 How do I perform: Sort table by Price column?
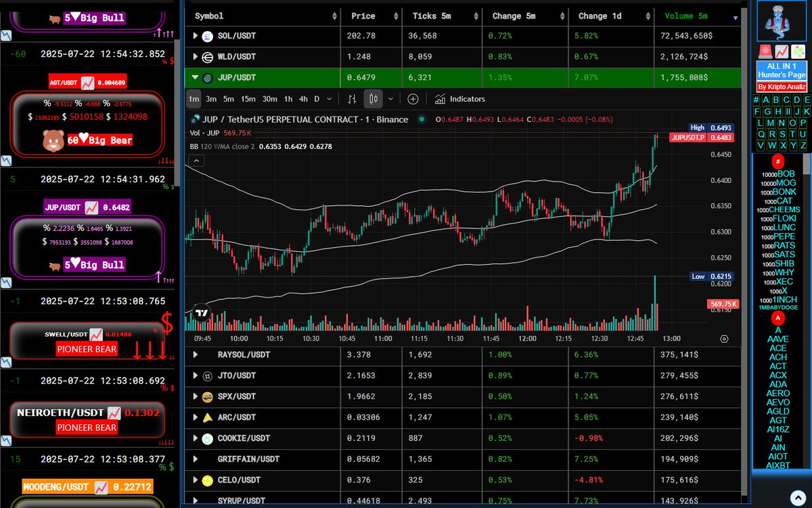tap(371, 16)
